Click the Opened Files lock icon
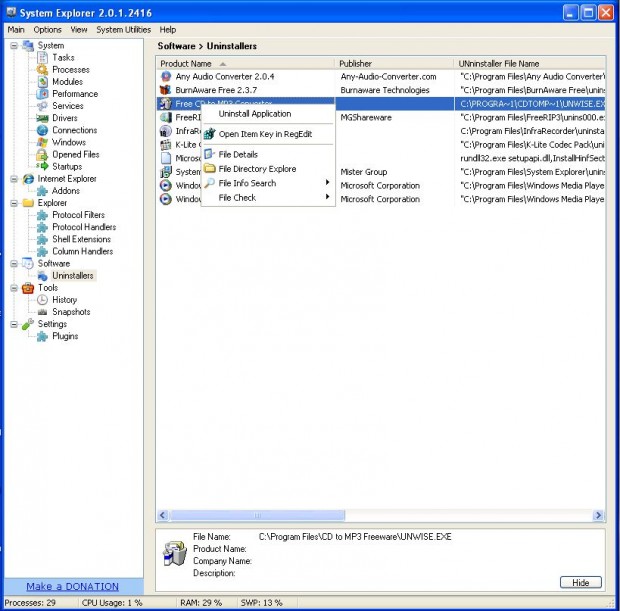Screen dimensions: 620x611 (x=42, y=155)
